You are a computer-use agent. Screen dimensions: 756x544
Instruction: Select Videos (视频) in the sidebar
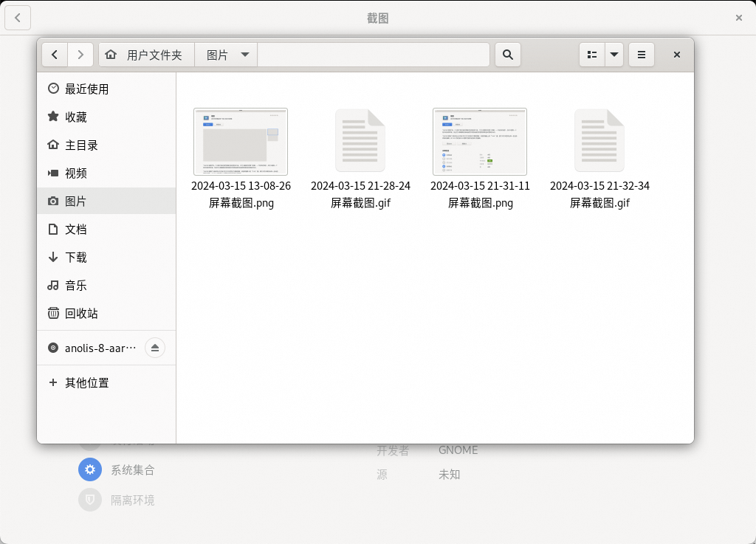[75, 173]
